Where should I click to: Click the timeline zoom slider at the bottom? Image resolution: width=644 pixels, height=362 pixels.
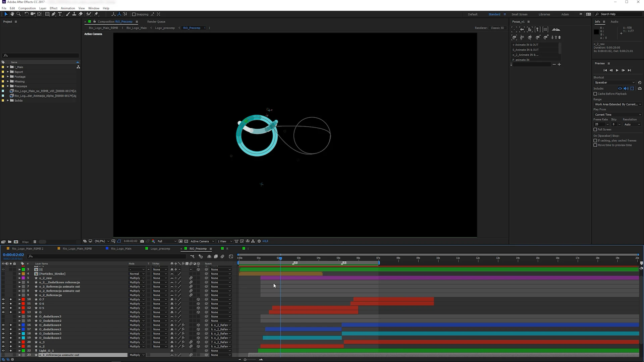(x=245, y=360)
